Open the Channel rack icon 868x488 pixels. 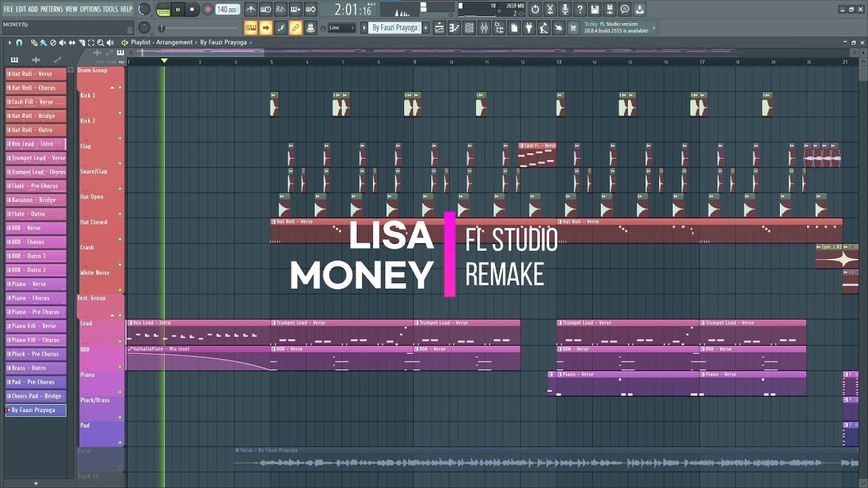point(469,28)
